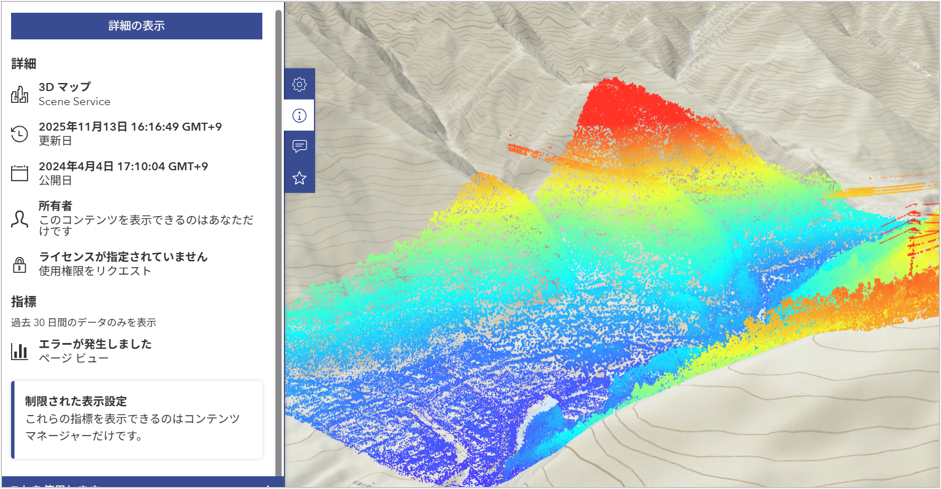Click the bar chart ページ ビュー icon
The height and width of the screenshot is (489, 941).
pyautogui.click(x=19, y=351)
